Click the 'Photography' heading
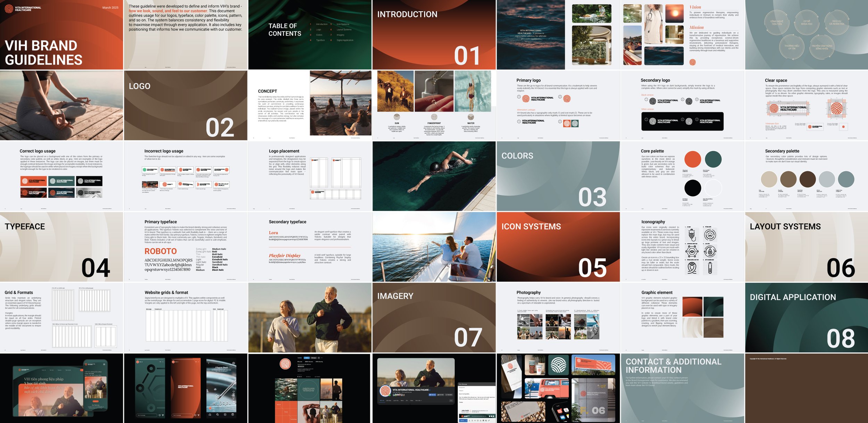The width and height of the screenshot is (868, 423). click(x=528, y=292)
